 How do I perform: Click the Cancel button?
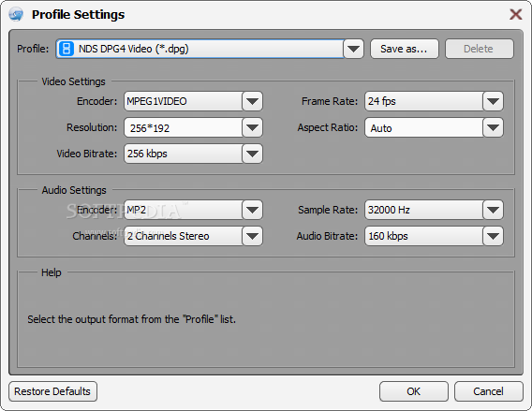[x=489, y=391]
